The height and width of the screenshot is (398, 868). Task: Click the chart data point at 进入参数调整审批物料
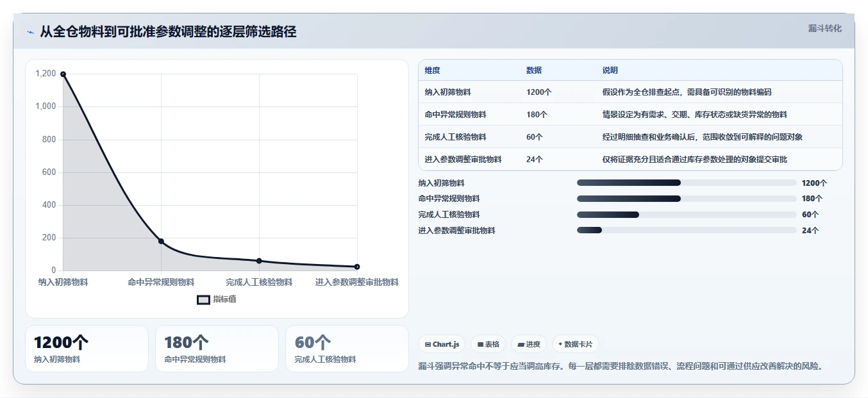(357, 267)
